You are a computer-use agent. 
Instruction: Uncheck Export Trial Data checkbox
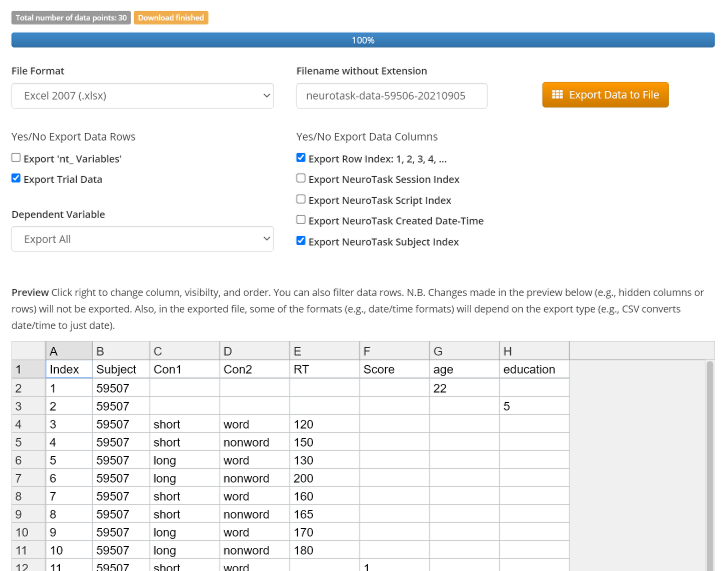click(16, 179)
